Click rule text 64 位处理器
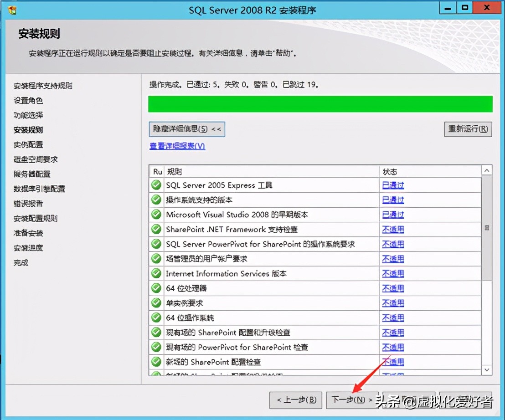 pos(186,288)
